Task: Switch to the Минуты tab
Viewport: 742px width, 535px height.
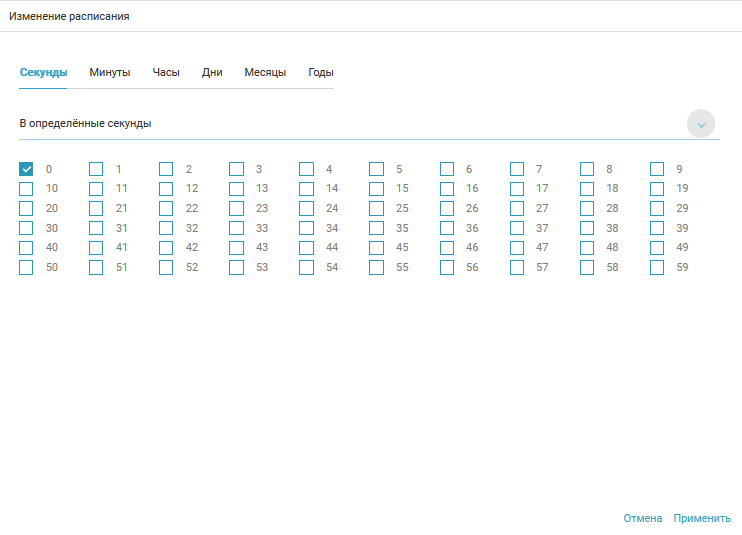Action: coord(110,72)
